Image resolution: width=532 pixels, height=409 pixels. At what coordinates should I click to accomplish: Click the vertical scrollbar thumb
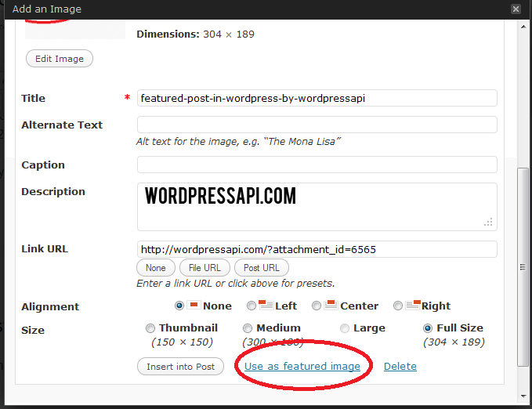point(523,266)
